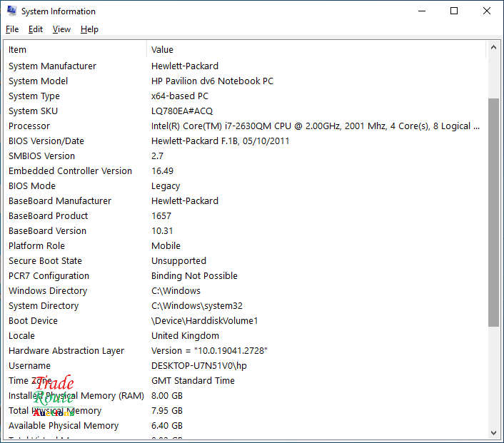Click the Intel Core i7-2630QM value

(x=316, y=126)
